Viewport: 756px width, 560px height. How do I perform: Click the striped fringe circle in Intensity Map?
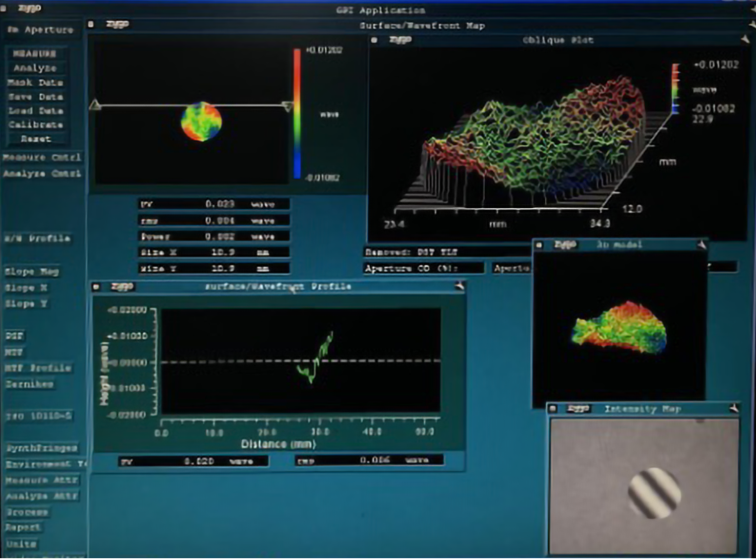[655, 493]
